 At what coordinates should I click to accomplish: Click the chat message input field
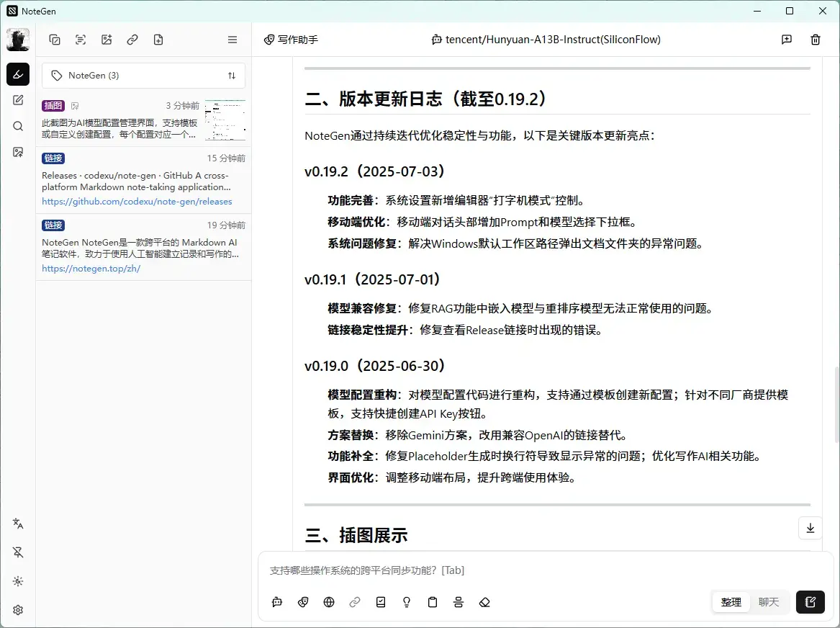[x=533, y=570]
